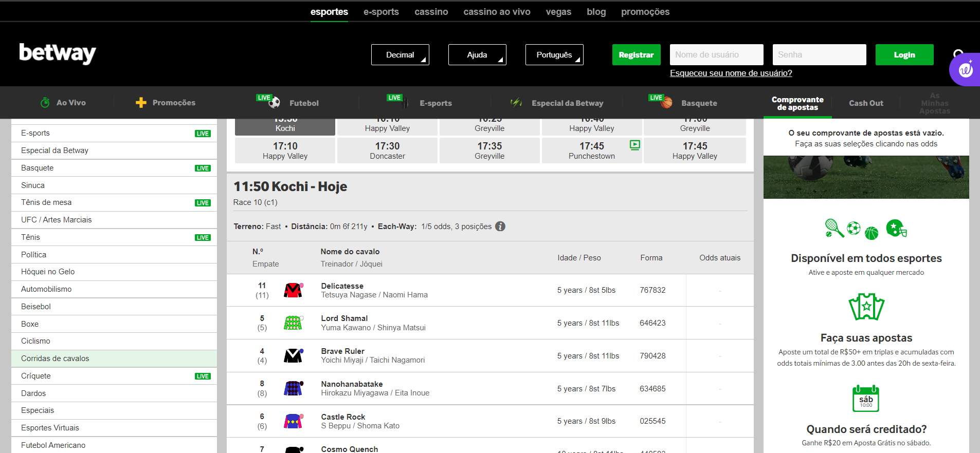Click Lord Shamal's green checkered silk icon
980x453 pixels.
293,323
